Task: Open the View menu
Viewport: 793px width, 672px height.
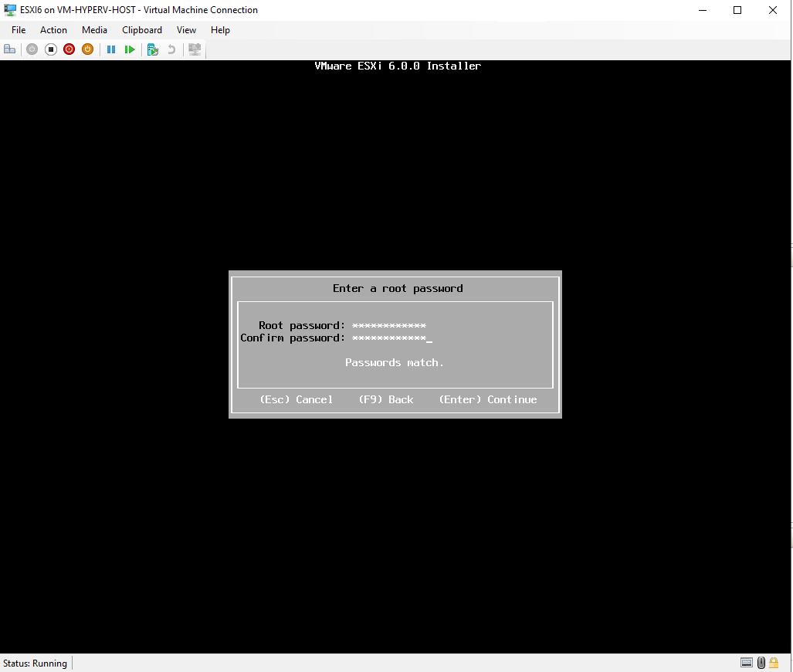Action: pyautogui.click(x=186, y=30)
